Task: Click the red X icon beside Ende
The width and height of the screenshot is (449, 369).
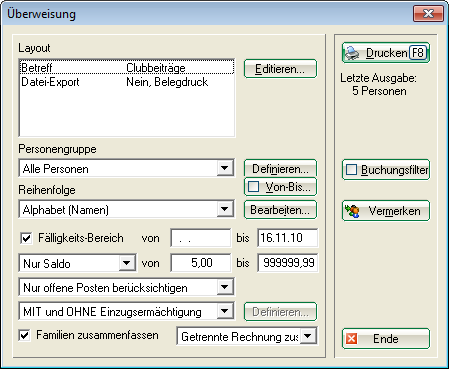Action: [x=351, y=339]
